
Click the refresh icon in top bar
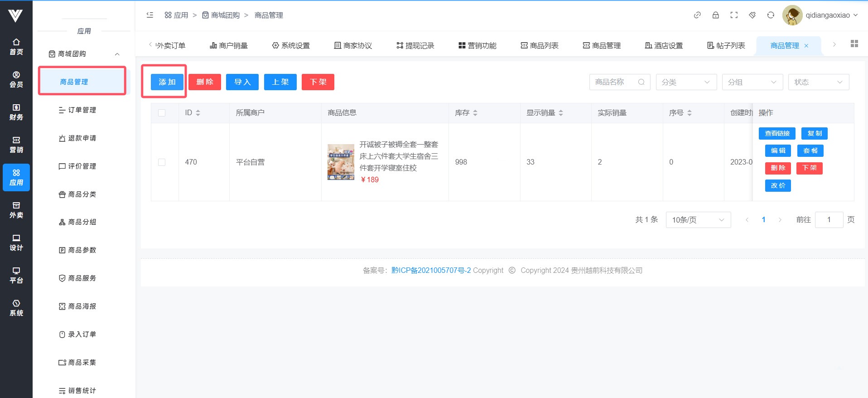(771, 15)
